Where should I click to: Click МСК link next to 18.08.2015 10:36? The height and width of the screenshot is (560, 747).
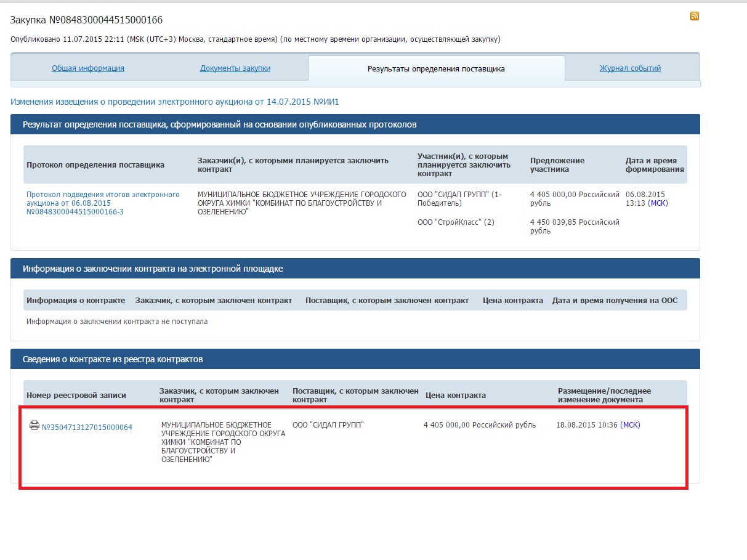click(630, 425)
